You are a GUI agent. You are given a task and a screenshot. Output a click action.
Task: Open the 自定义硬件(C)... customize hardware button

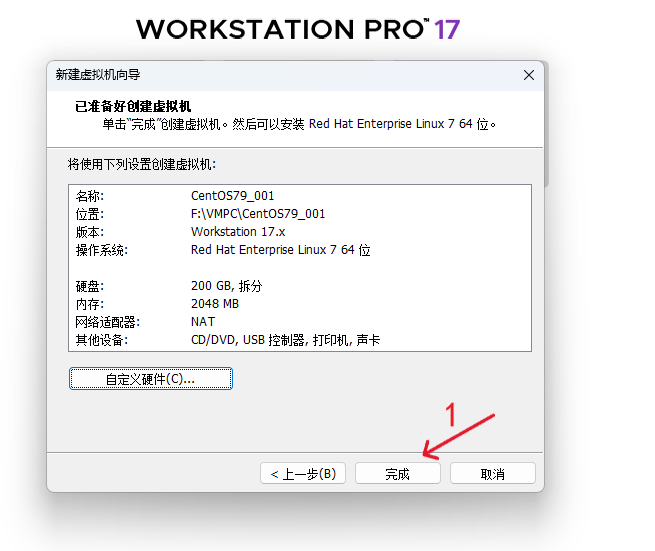[150, 378]
